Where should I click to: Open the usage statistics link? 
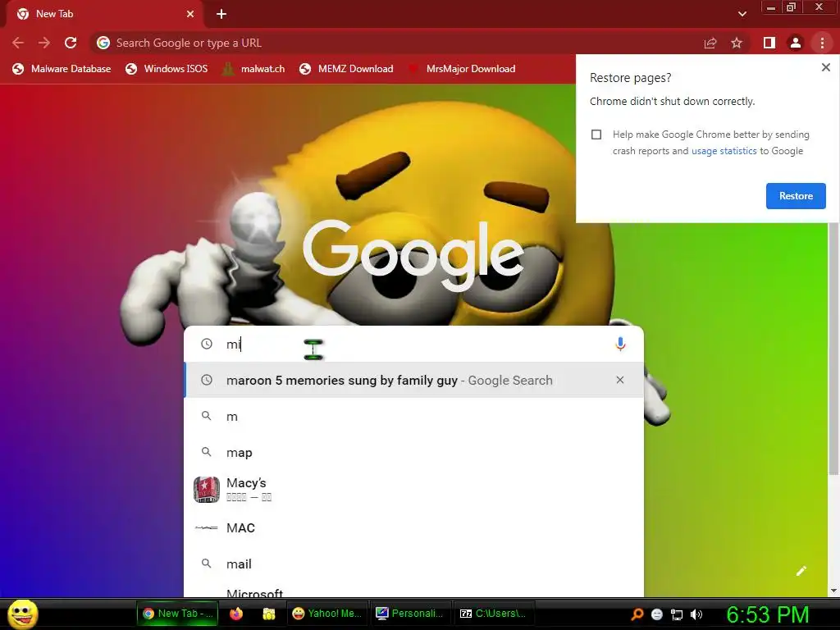[724, 151]
